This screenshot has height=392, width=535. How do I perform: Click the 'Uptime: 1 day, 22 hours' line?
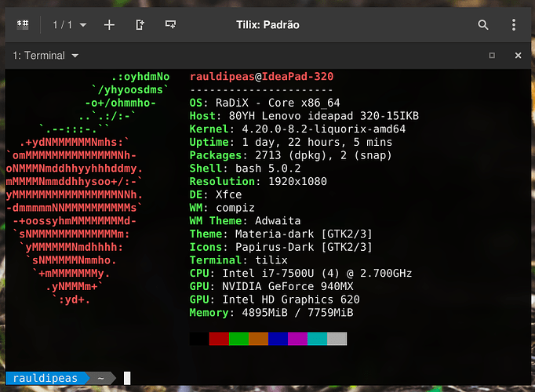291,142
